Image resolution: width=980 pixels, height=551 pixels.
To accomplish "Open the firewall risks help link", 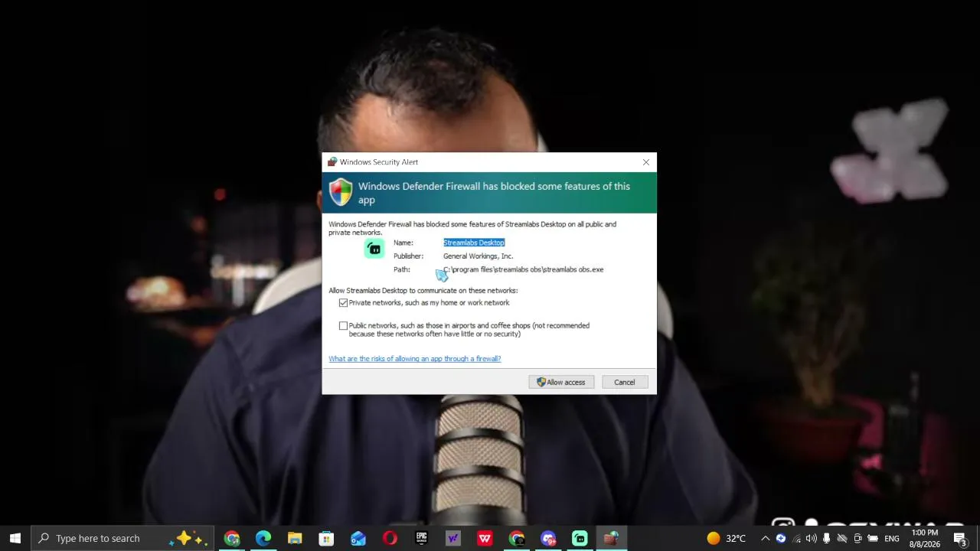I will pos(414,358).
